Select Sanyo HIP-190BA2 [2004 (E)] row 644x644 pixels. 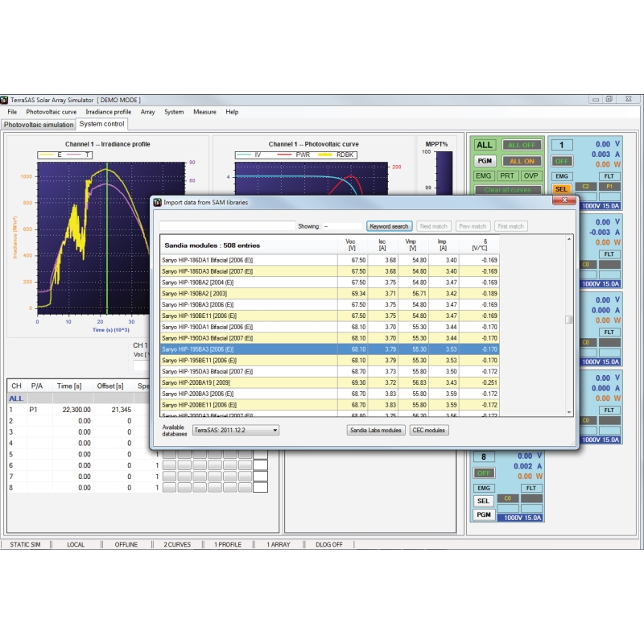[x=329, y=283]
